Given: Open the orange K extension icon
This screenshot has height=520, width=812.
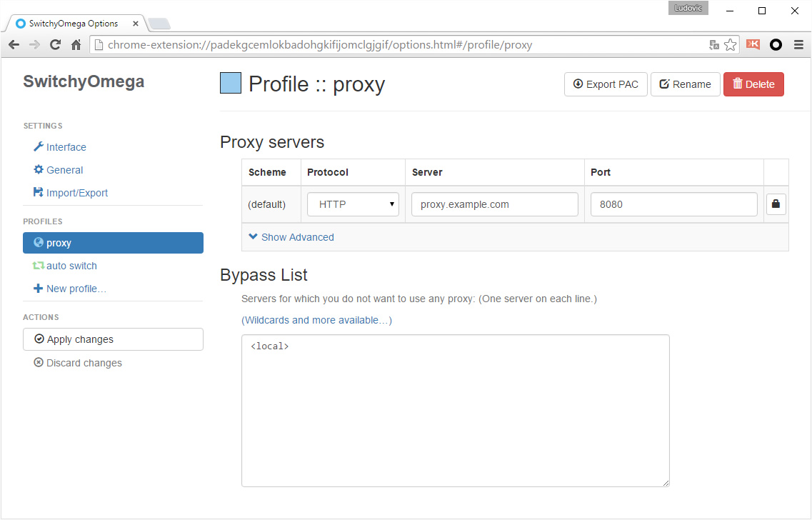Looking at the screenshot, I should [753, 44].
